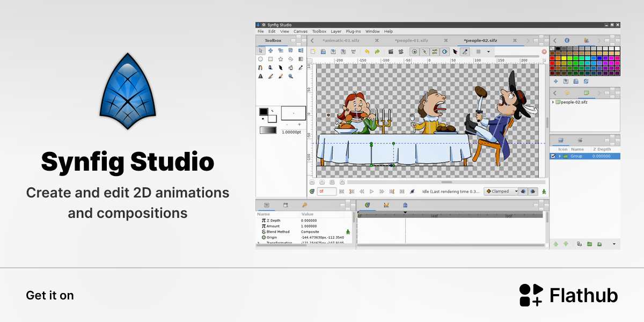Select the Rectangle tool

tap(270, 59)
